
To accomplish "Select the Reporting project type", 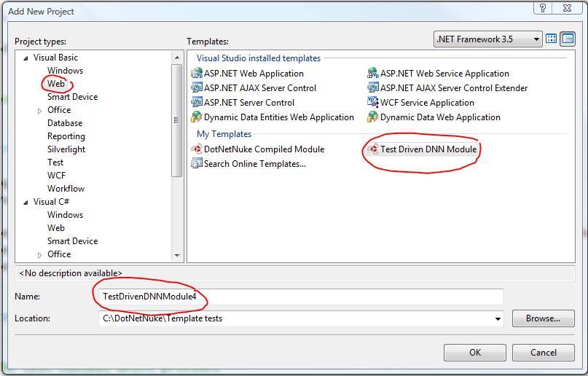I will [x=66, y=136].
